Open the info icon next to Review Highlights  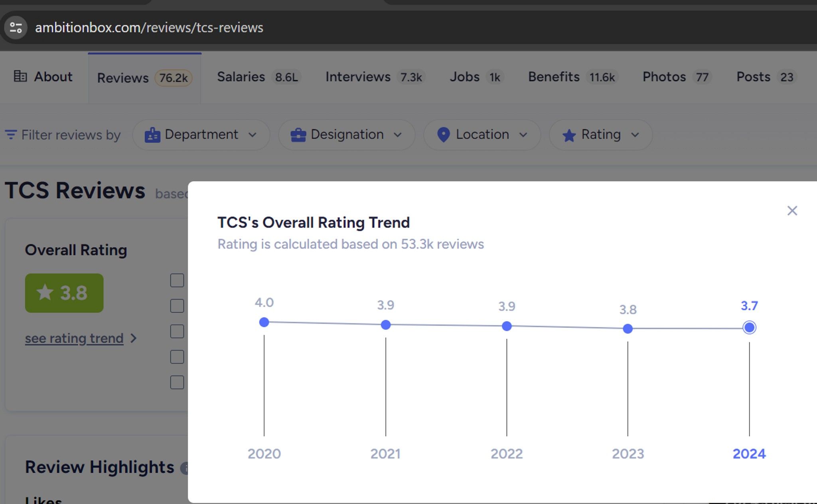coord(186,469)
